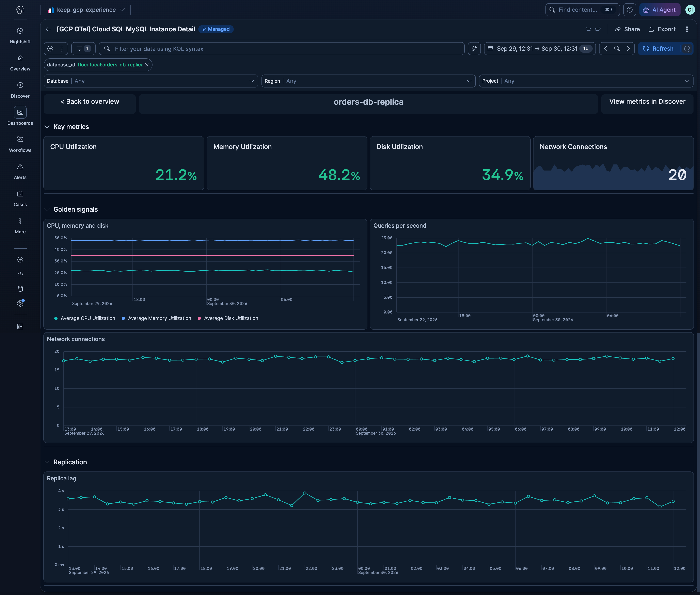Zoom out the time range

coord(617,49)
